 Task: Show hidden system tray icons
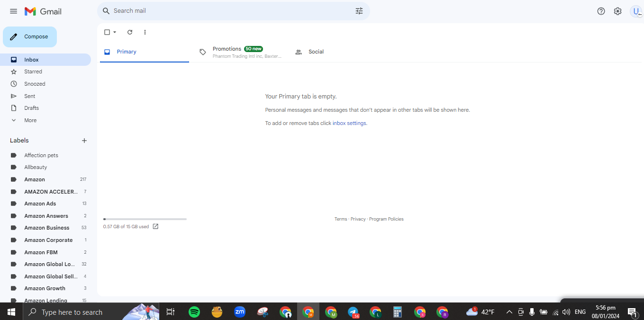click(509, 312)
